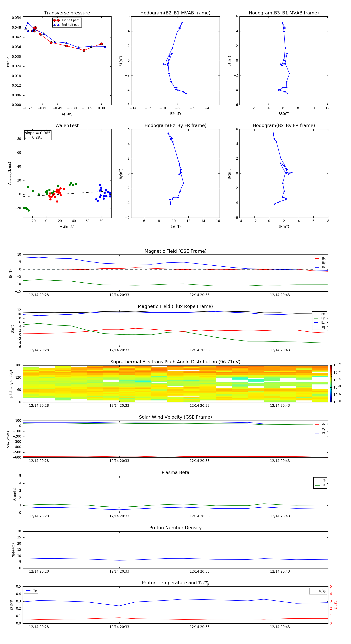Click the red Te/Tp axis label on right

pyautogui.click(x=336, y=605)
